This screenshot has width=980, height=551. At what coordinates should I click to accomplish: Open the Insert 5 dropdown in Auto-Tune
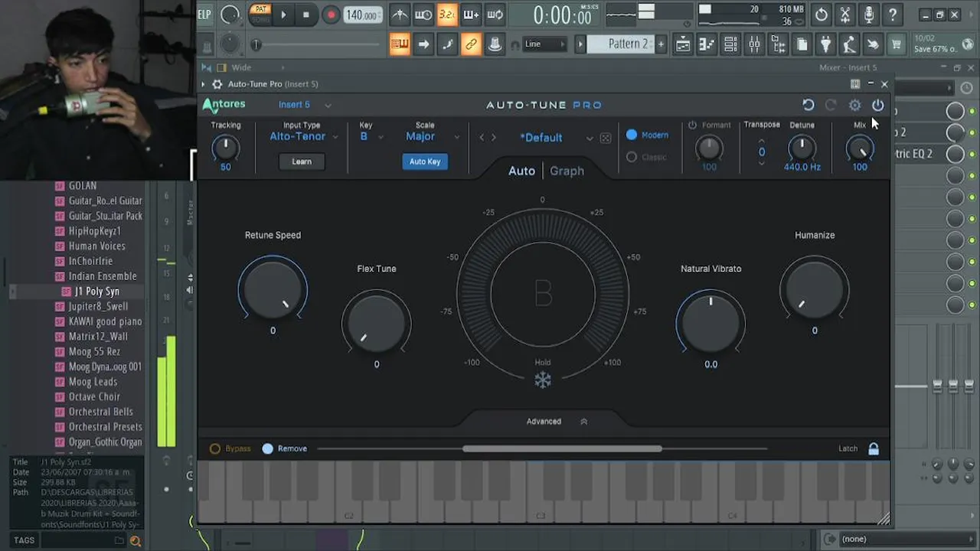click(305, 105)
